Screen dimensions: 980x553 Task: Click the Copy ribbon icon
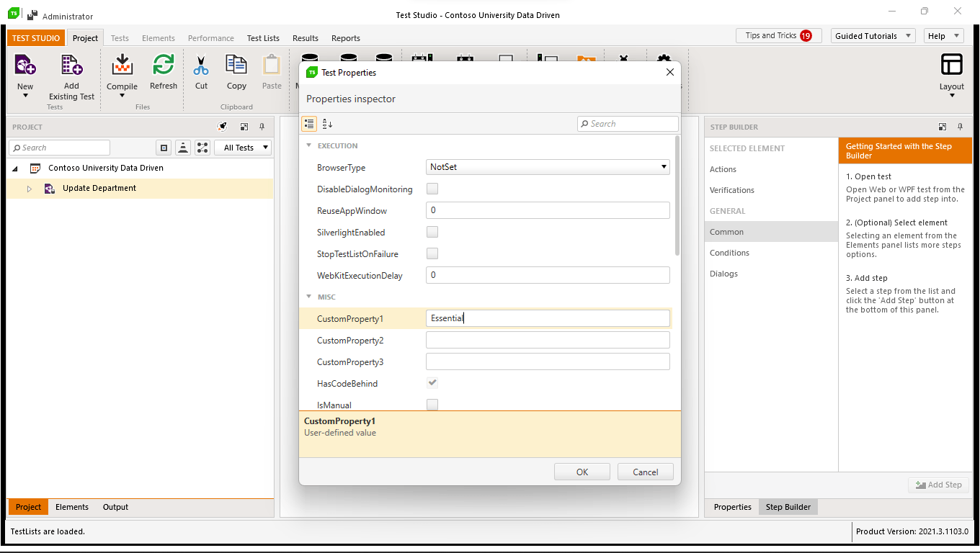pos(236,65)
